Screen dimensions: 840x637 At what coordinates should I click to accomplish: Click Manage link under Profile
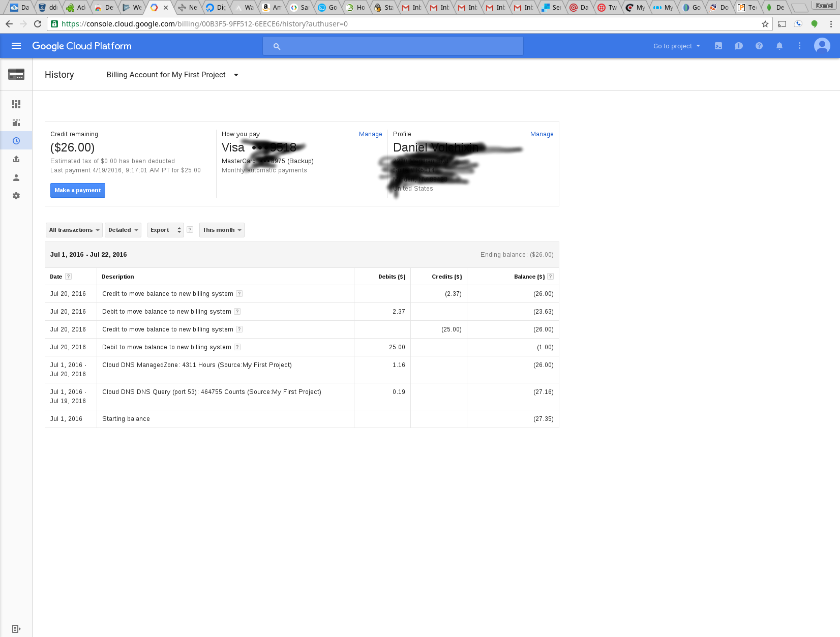[x=542, y=134]
